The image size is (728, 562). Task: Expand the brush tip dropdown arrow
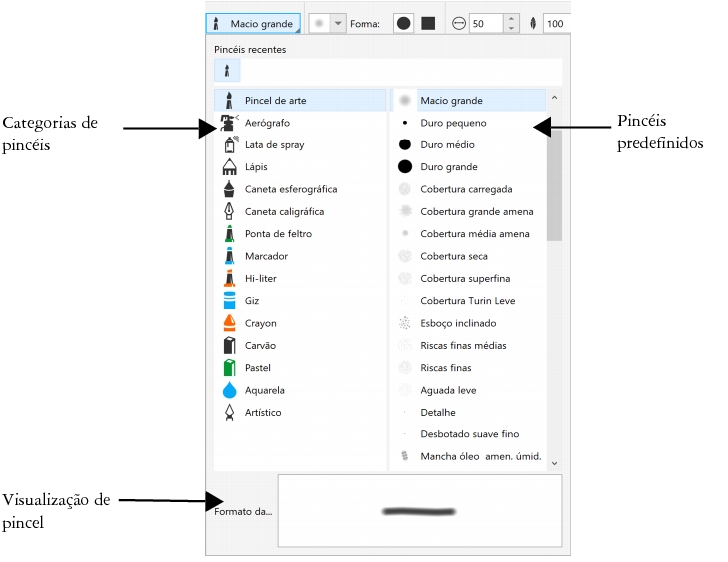(338, 23)
